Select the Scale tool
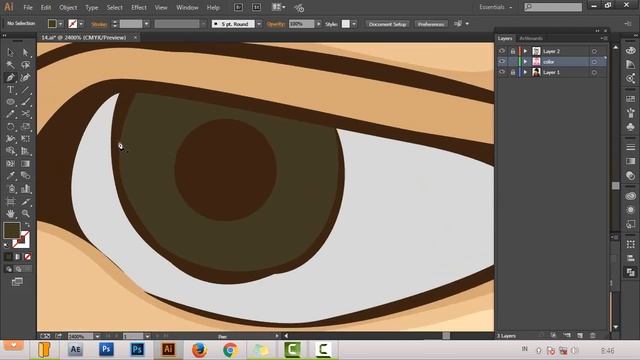Screen dimensions: 640x360 coord(25,127)
